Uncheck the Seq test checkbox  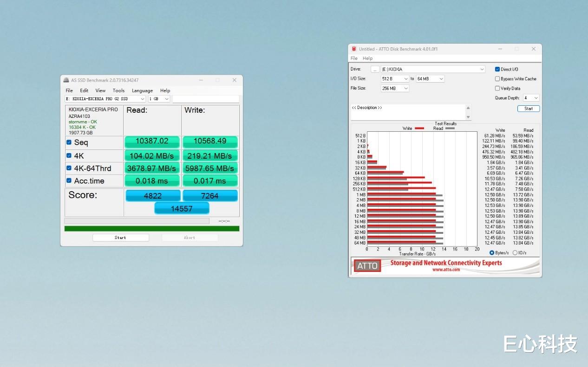click(69, 142)
